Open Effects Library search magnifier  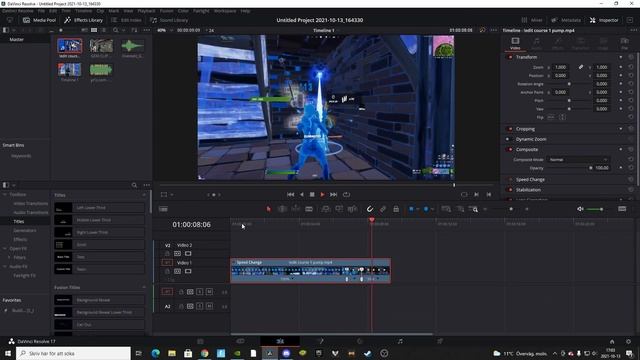(x=134, y=185)
